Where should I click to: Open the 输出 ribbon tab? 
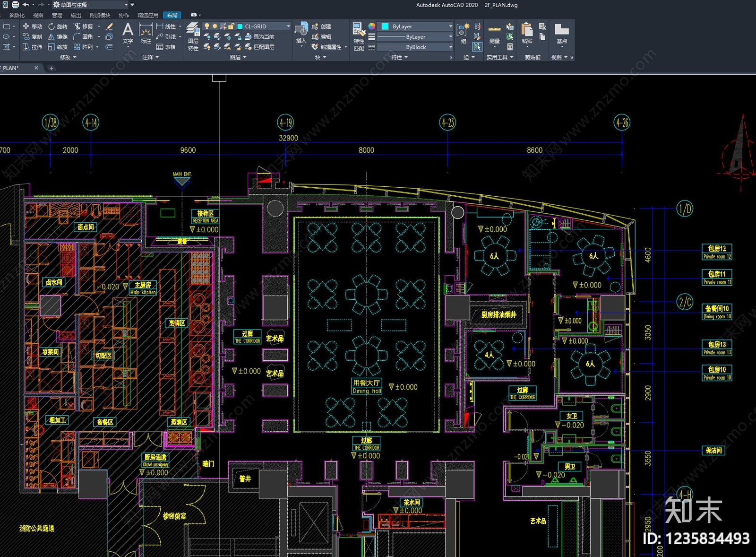pyautogui.click(x=76, y=15)
